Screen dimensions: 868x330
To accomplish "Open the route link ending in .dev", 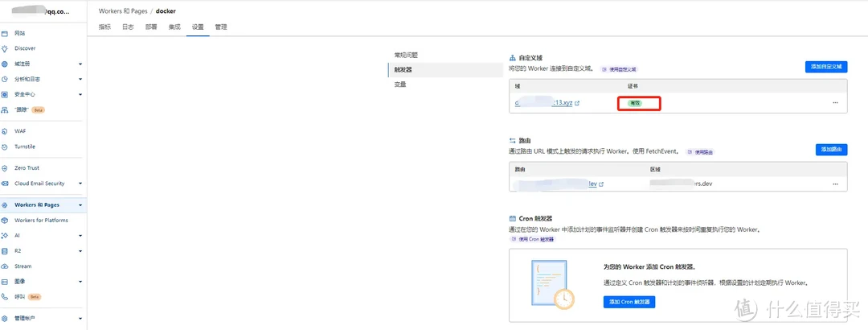I will pos(555,184).
